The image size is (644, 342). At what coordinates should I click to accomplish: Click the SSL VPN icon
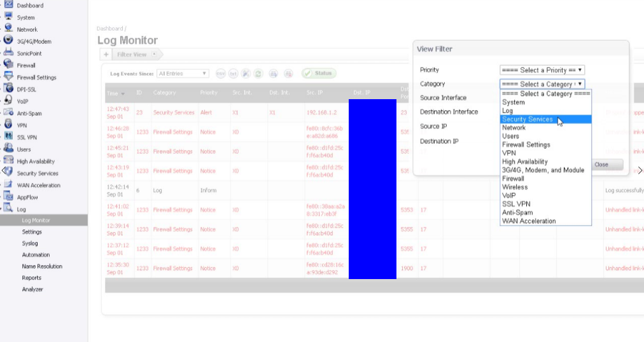click(x=8, y=136)
